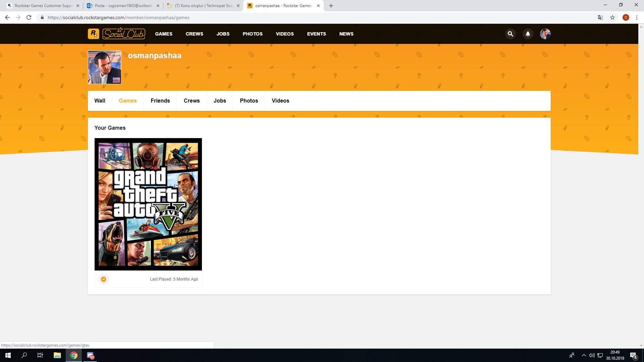Click the profile avatar picture

click(x=105, y=67)
